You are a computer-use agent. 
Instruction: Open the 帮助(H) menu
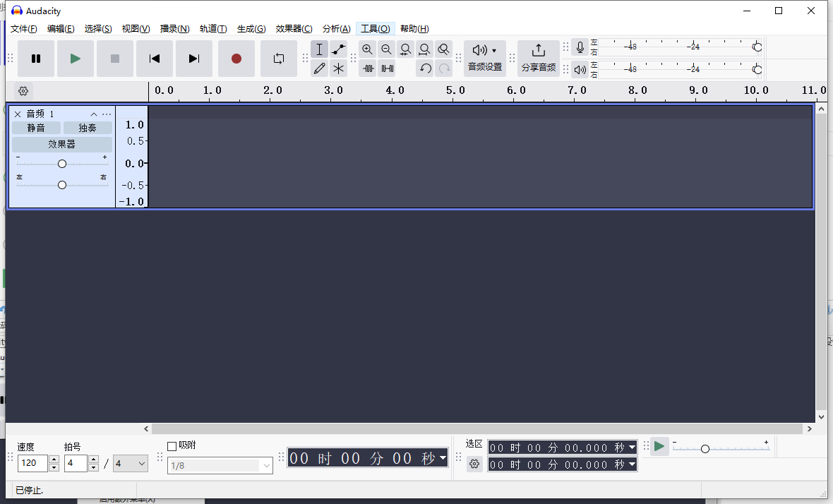coord(414,29)
